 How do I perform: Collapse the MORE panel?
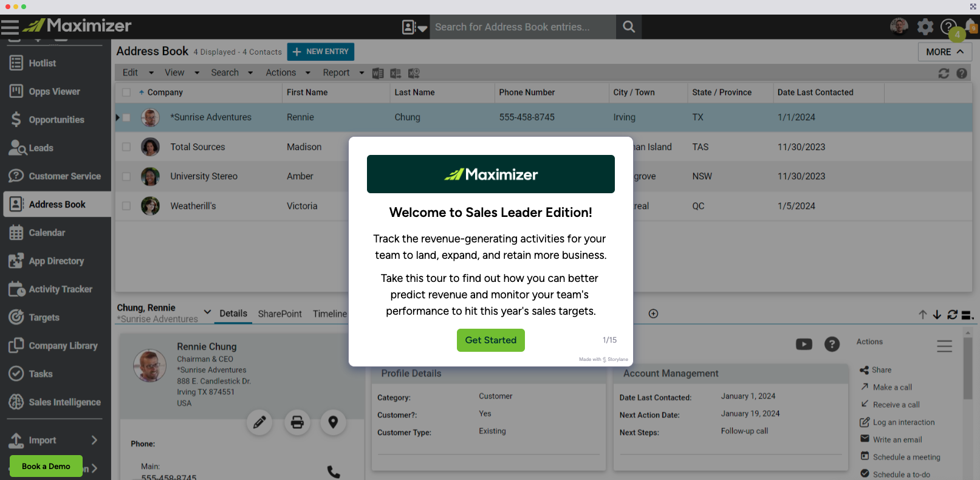(x=945, y=52)
